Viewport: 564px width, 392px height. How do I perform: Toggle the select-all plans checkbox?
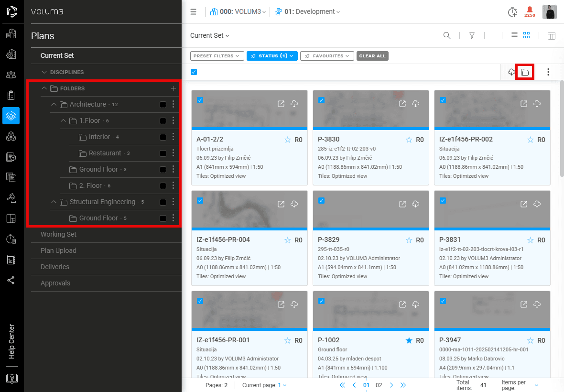tap(194, 72)
